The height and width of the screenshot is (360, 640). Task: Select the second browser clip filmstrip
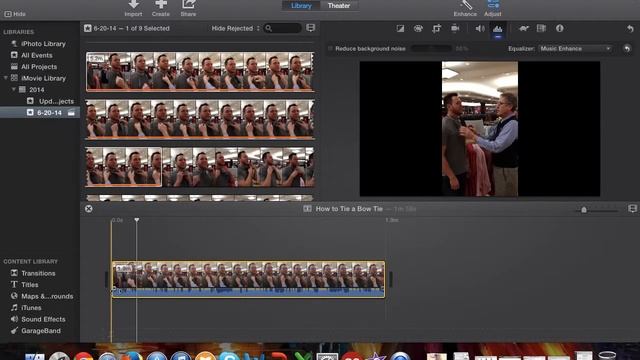click(200, 119)
